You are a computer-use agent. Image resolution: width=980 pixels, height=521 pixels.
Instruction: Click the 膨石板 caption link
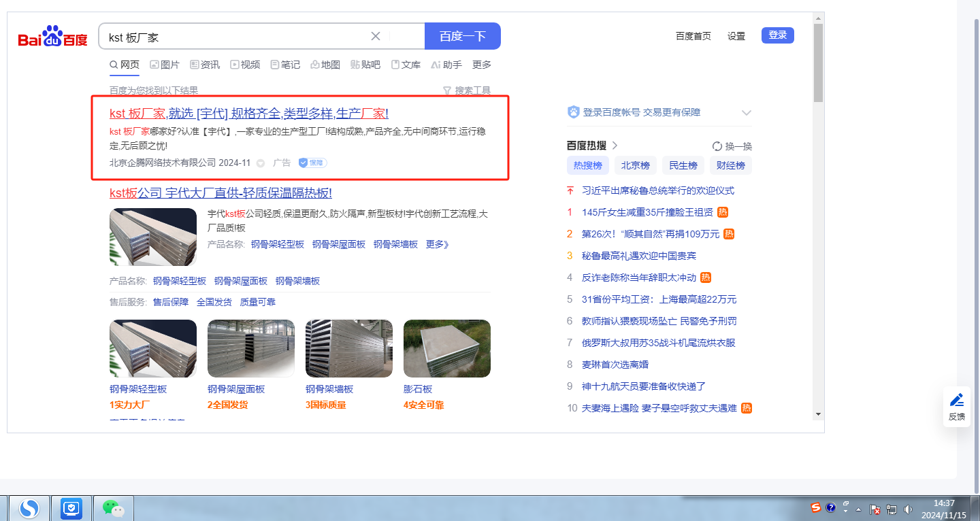[418, 389]
